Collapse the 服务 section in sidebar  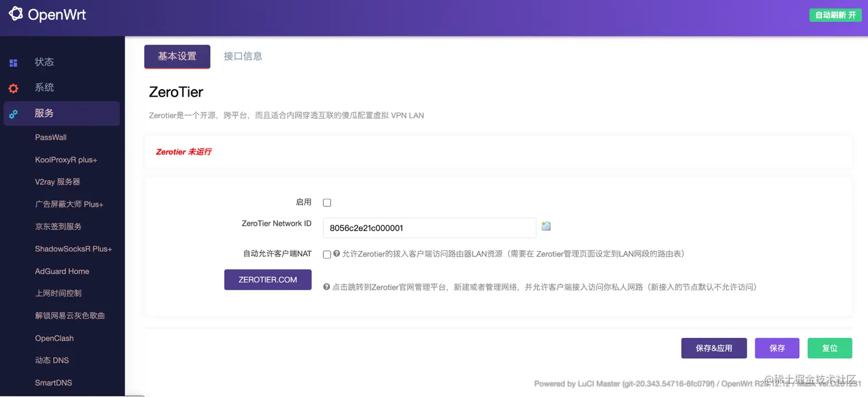[x=44, y=114]
